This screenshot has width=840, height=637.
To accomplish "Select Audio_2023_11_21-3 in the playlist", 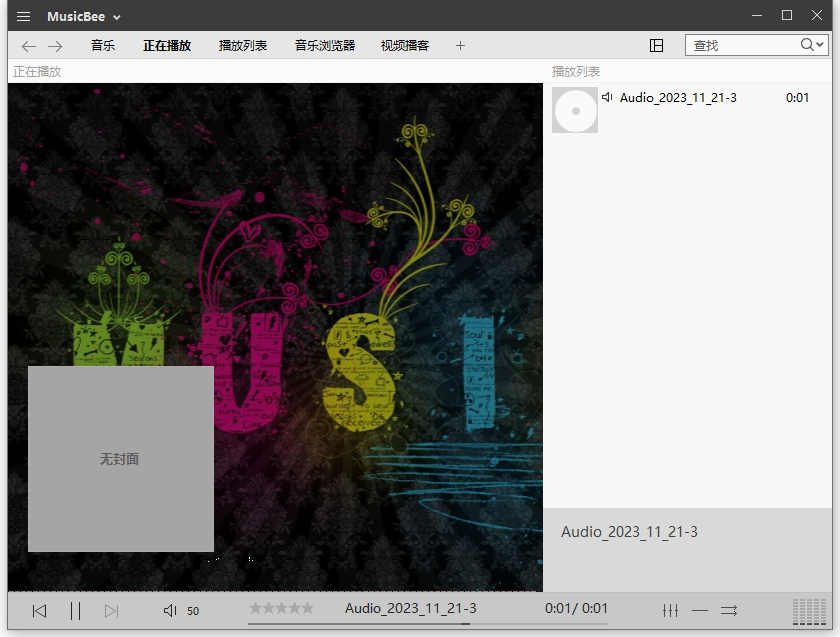I will point(678,98).
